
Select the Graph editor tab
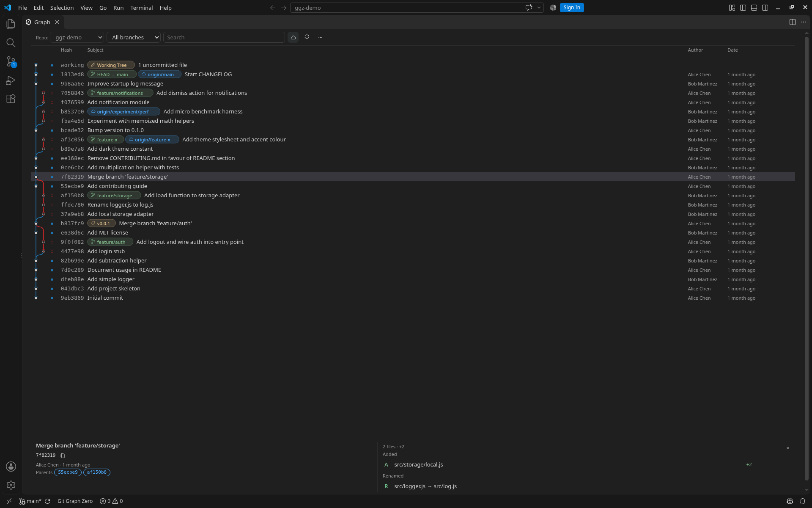[x=42, y=22]
